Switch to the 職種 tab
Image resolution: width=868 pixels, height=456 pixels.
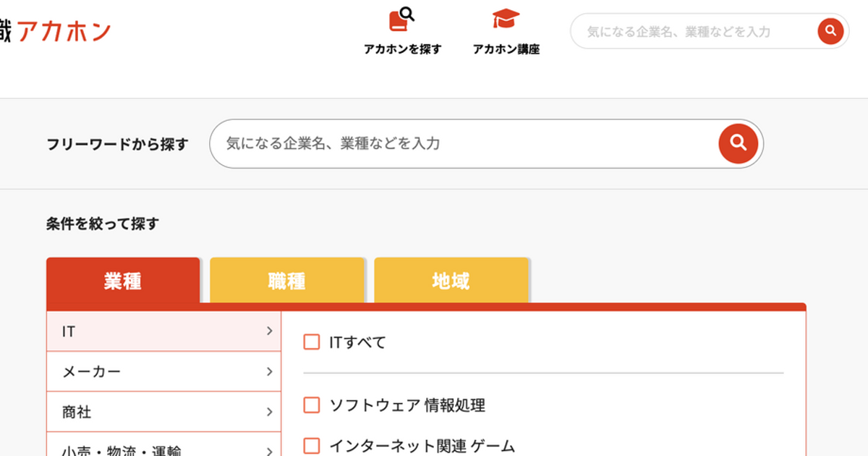(x=287, y=280)
